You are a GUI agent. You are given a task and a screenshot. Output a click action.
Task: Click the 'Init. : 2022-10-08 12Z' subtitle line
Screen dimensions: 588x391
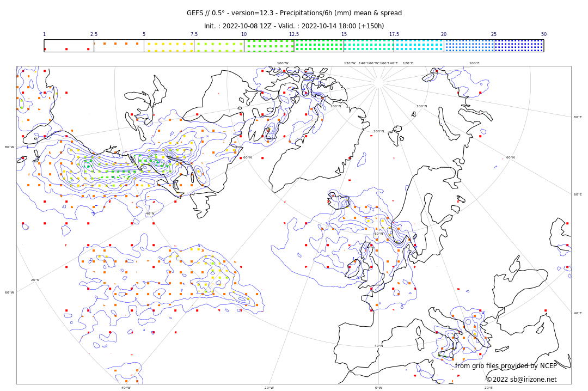pyautogui.click(x=294, y=26)
